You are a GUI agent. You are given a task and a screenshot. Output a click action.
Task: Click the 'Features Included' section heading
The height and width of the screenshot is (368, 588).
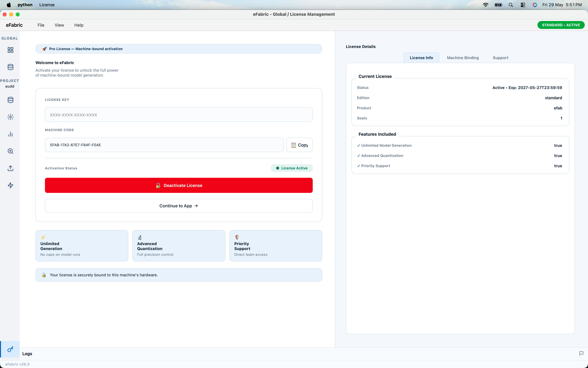(x=377, y=134)
